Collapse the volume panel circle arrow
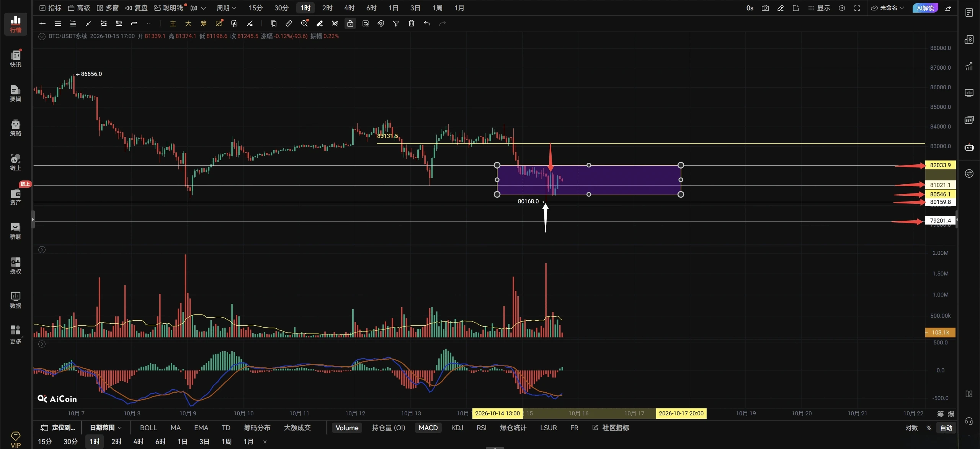 pos(42,250)
